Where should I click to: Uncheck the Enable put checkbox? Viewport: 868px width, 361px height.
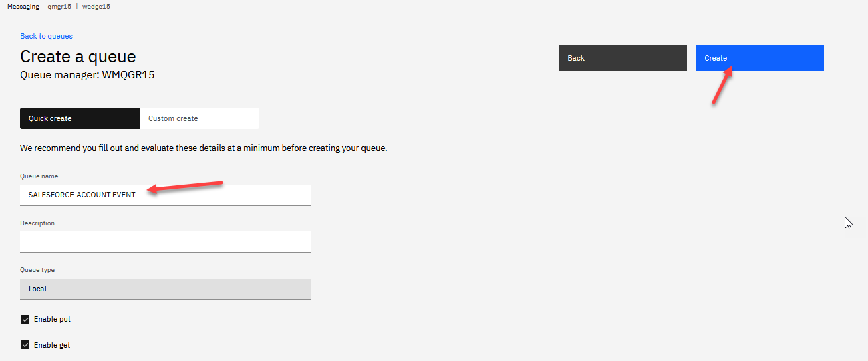tap(25, 320)
